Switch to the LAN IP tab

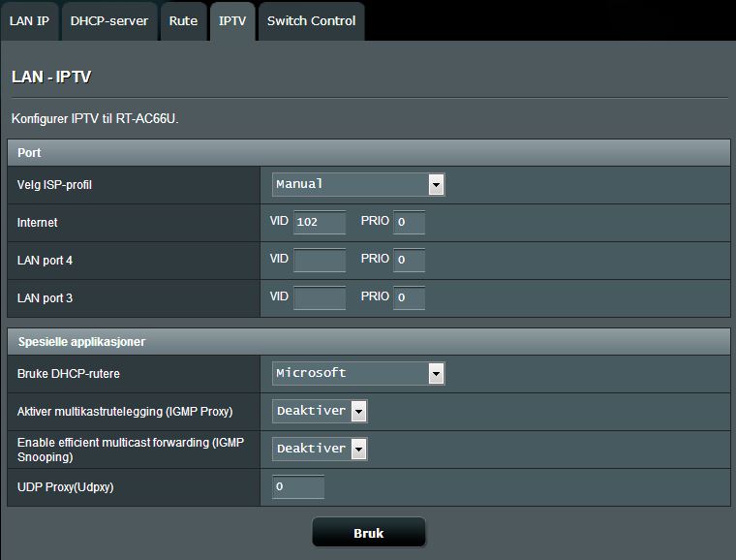tap(29, 21)
